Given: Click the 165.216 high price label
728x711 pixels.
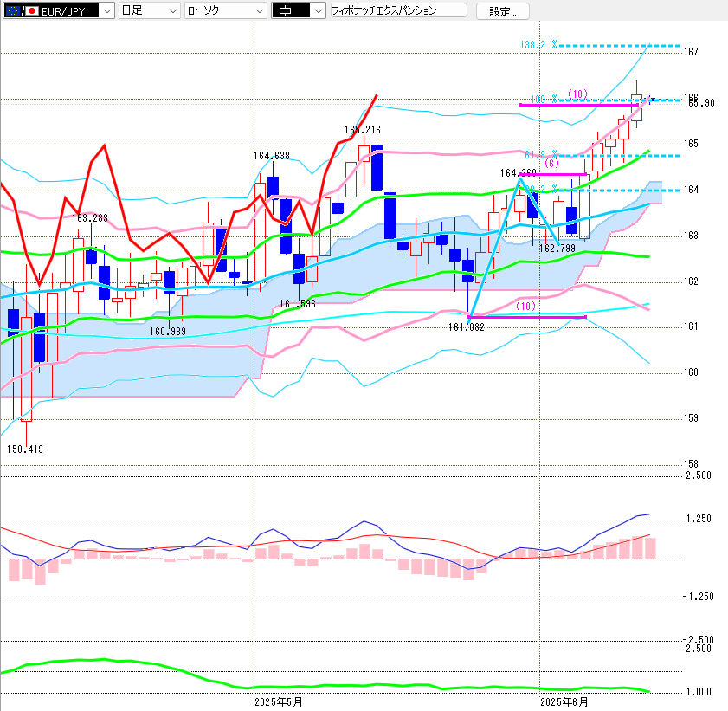Looking at the screenshot, I should (x=363, y=130).
